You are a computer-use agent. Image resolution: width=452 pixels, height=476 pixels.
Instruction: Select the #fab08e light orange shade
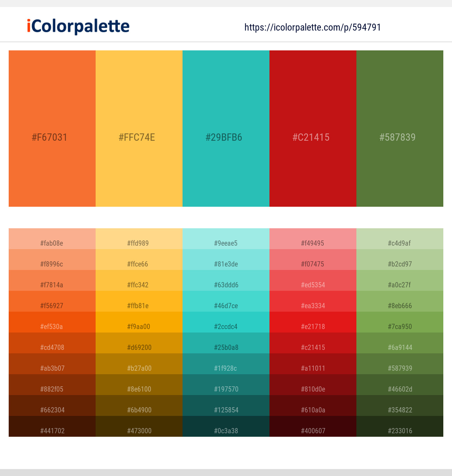[x=52, y=239]
